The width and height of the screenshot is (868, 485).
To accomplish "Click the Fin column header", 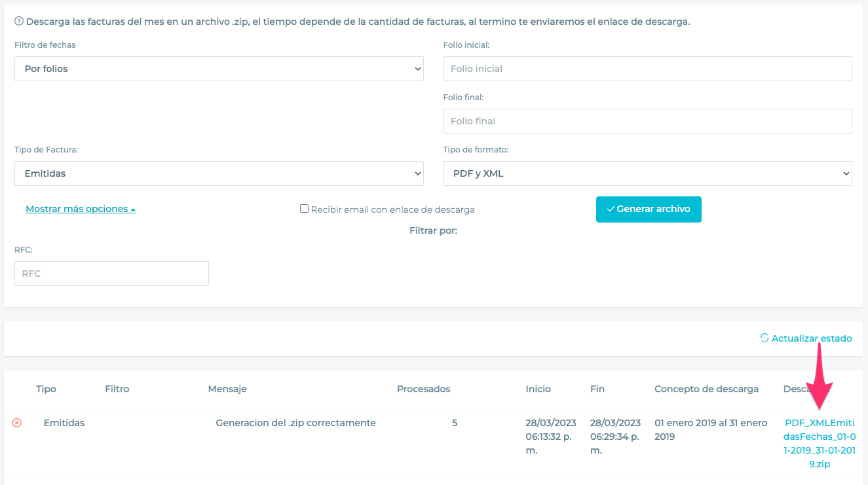I will pyautogui.click(x=597, y=389).
